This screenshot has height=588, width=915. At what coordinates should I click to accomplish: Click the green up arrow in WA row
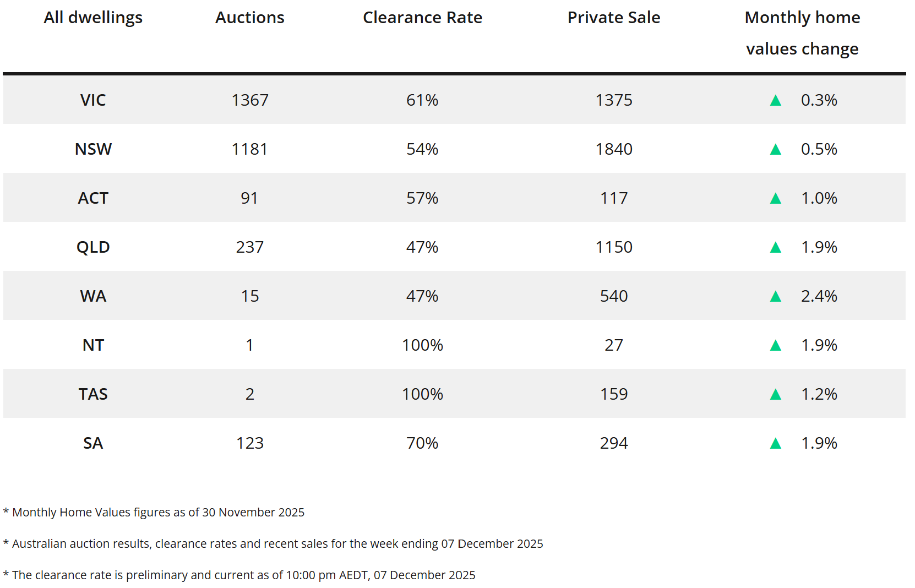point(775,296)
